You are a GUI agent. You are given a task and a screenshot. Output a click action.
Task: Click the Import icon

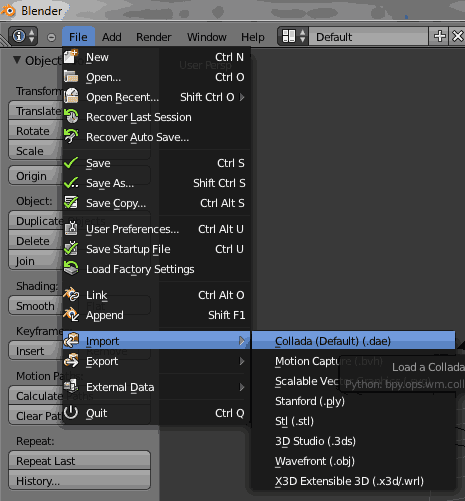click(x=71, y=340)
